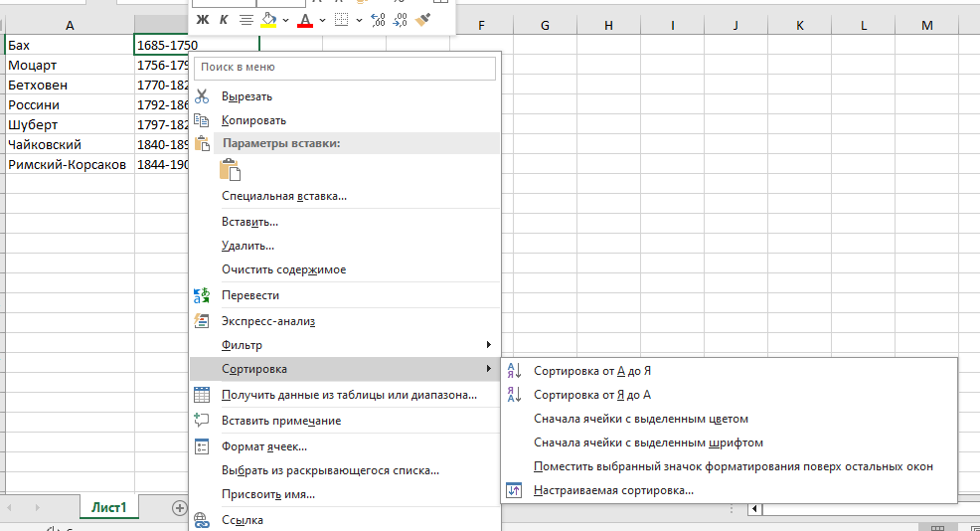Click the borders icon

tap(341, 20)
